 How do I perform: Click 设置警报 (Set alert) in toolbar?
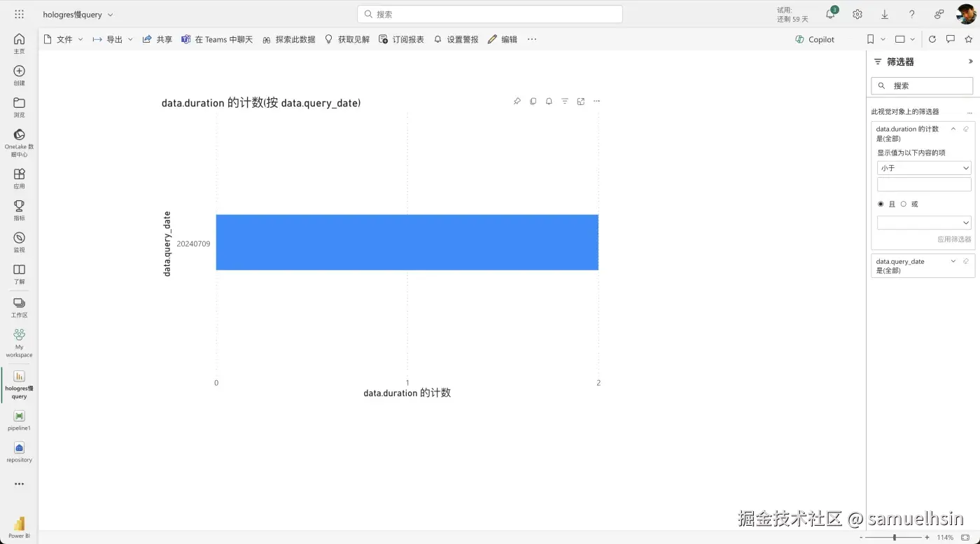456,39
